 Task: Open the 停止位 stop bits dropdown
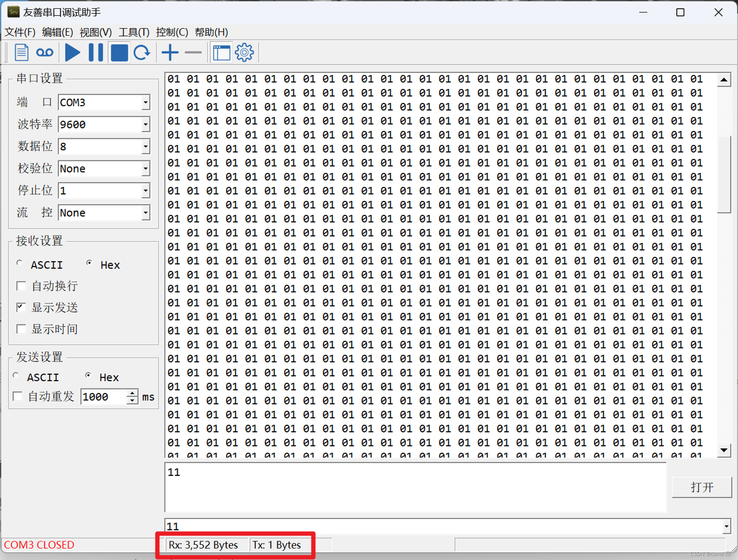coord(146,191)
